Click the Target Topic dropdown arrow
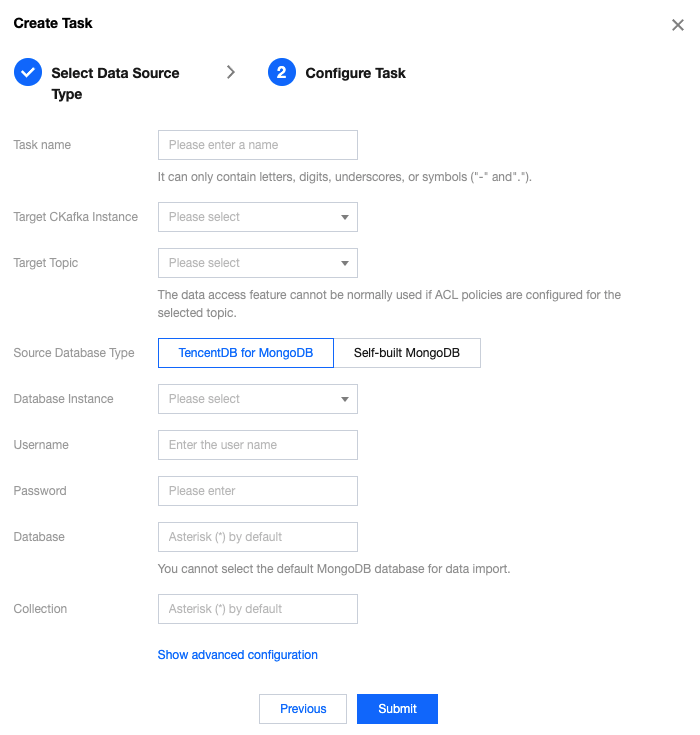700x735 pixels. [345, 263]
